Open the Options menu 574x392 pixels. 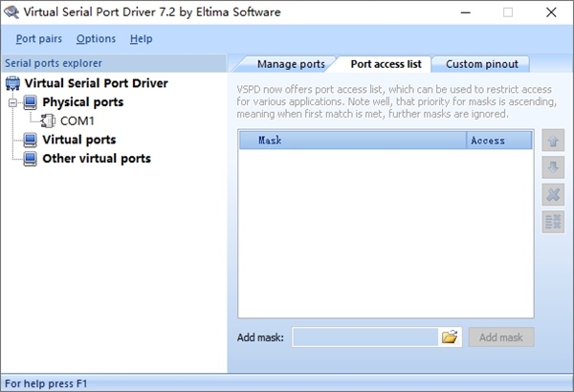tap(96, 39)
